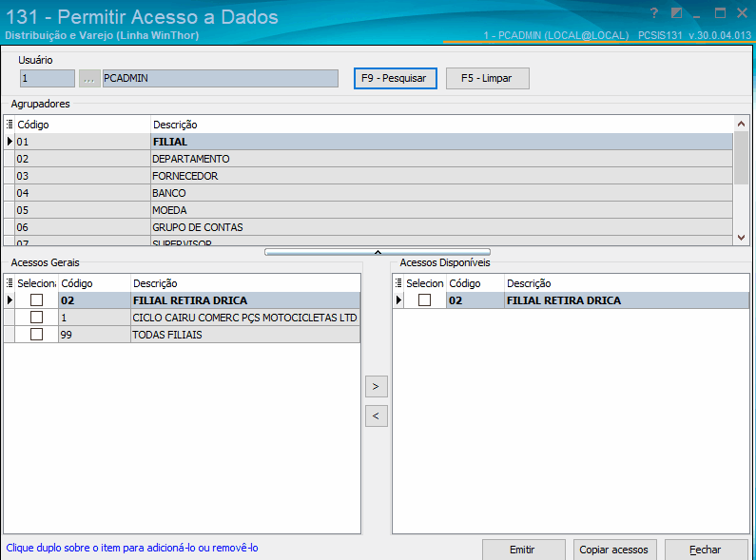Select TODAS FILIAIS description cell
This screenshot has height=560, width=756.
tap(245, 335)
